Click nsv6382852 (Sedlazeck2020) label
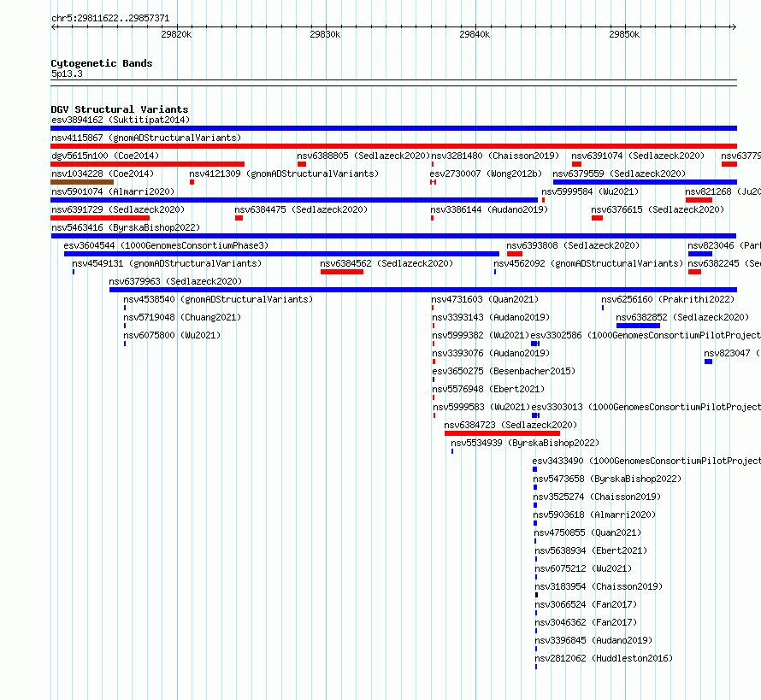Image resolution: width=761 pixels, height=700 pixels. [682, 317]
